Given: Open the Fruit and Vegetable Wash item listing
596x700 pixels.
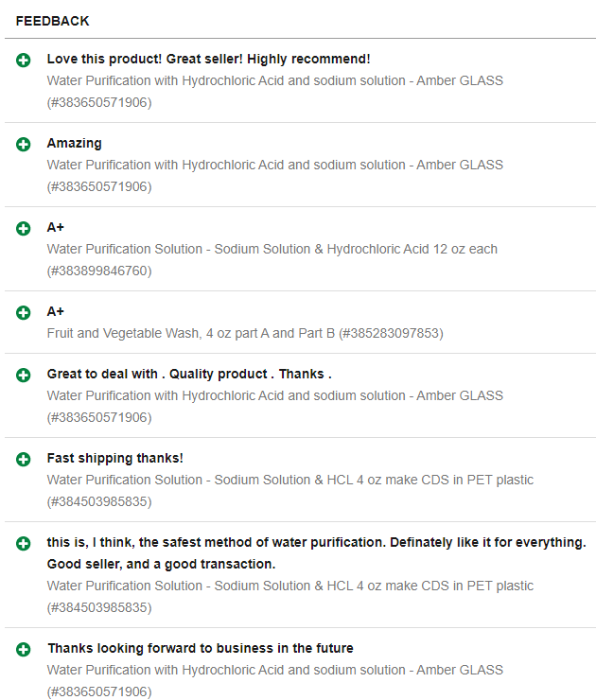Looking at the screenshot, I should [244, 333].
